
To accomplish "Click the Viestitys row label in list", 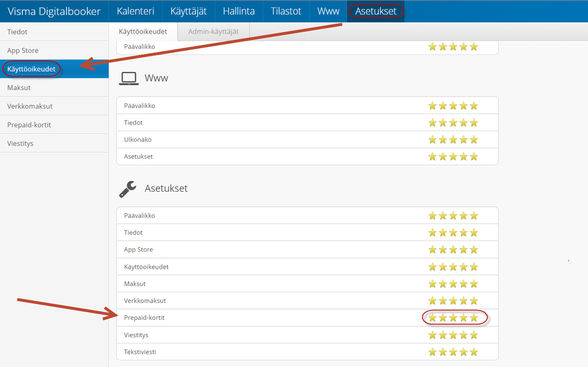I will [136, 335].
